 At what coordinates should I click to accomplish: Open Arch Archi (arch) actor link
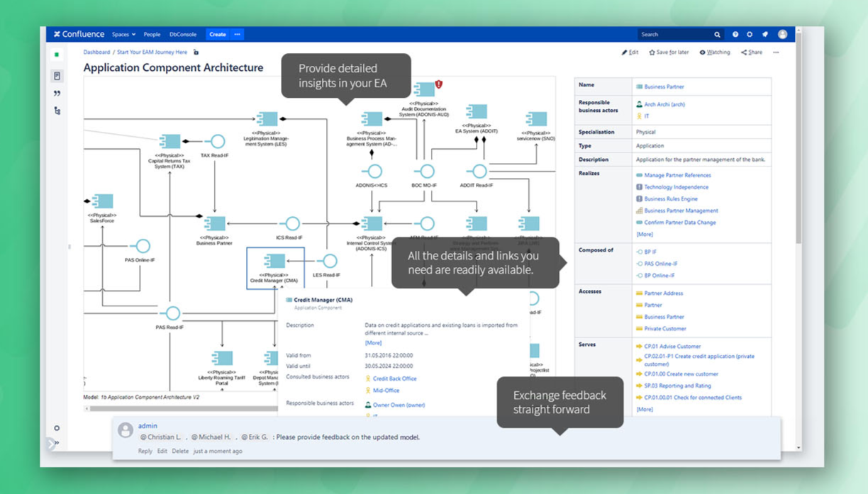[664, 104]
